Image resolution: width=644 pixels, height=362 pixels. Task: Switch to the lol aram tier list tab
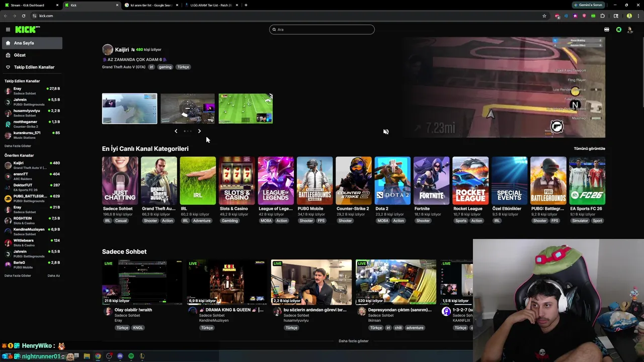[151, 5]
